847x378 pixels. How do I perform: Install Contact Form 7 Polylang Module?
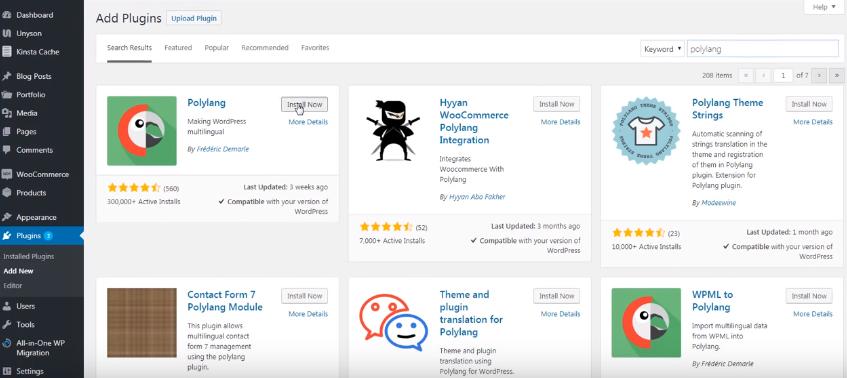tap(304, 296)
